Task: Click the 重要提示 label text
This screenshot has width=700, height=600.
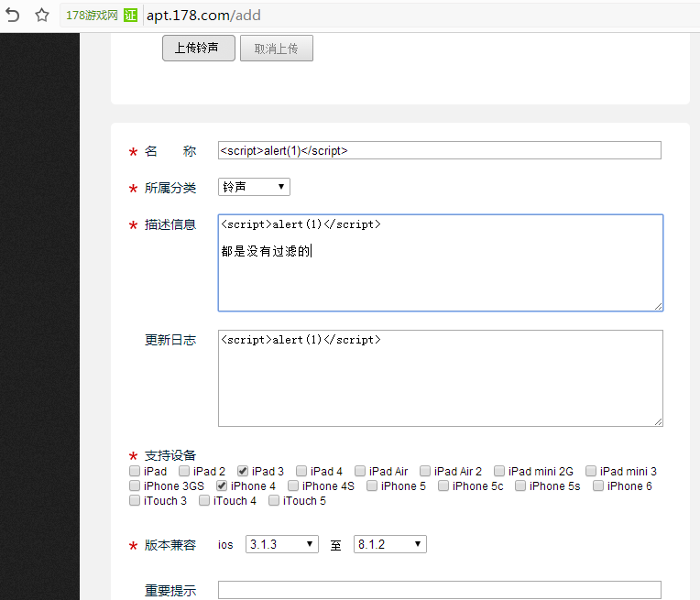Action: point(170,590)
